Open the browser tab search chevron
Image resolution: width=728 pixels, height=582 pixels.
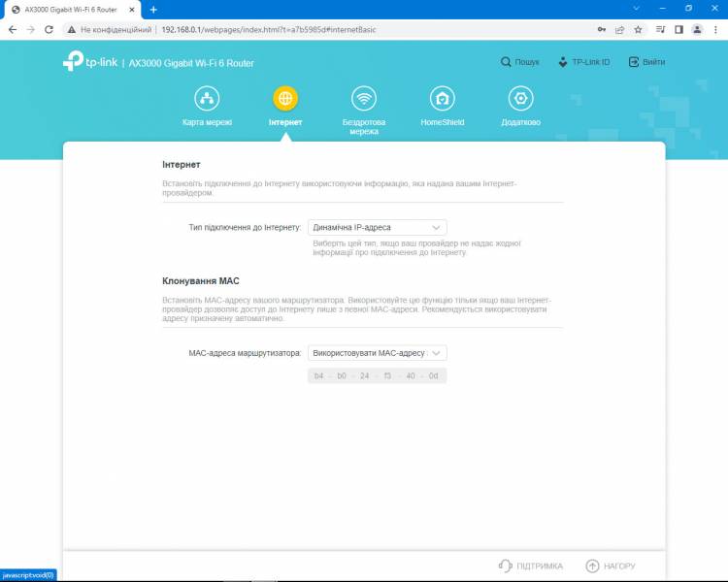coord(637,8)
